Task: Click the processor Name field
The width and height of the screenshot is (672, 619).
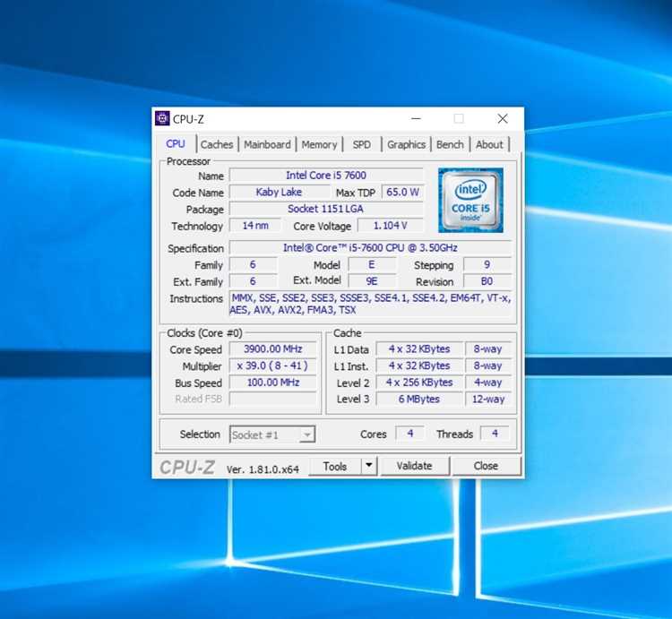Action: coord(326,176)
